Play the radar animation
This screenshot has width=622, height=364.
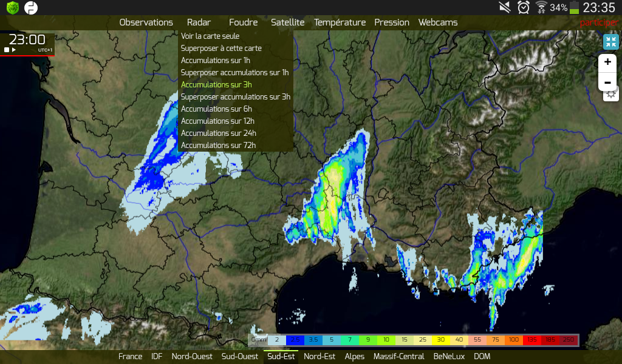14,50
